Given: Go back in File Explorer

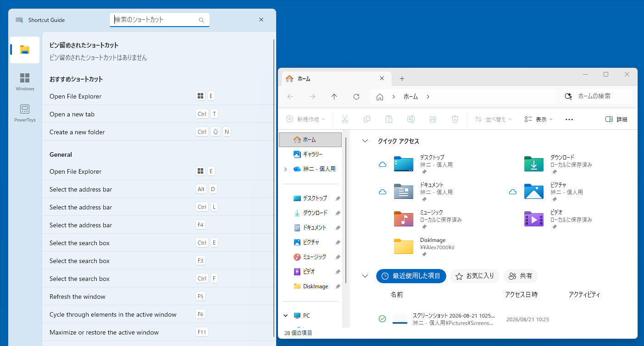Looking at the screenshot, I should [x=290, y=97].
